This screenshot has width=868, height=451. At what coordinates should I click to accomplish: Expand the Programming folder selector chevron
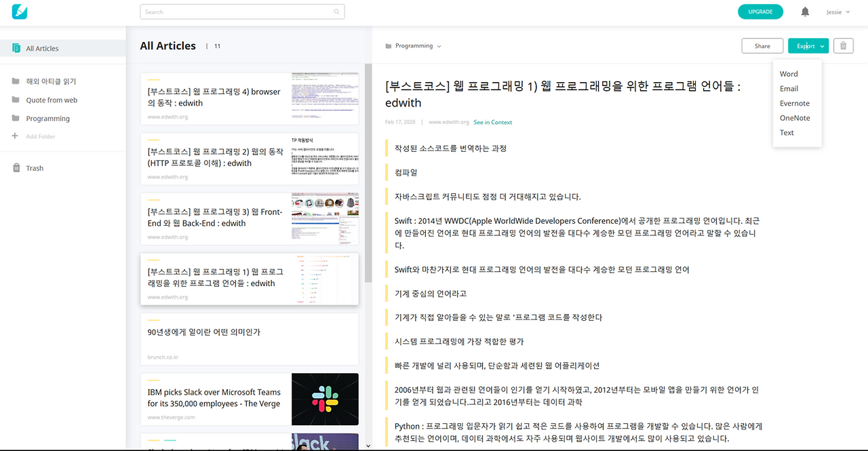[439, 46]
